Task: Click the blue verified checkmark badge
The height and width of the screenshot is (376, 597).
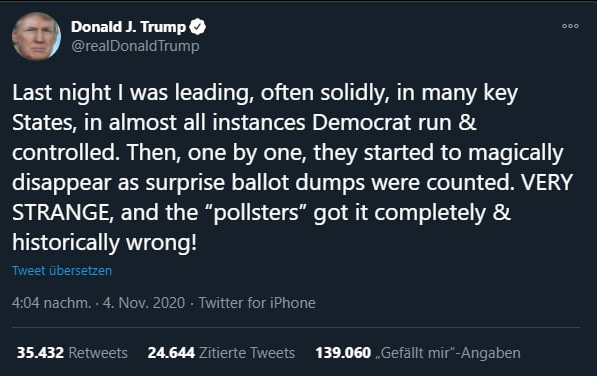Action: [197, 27]
